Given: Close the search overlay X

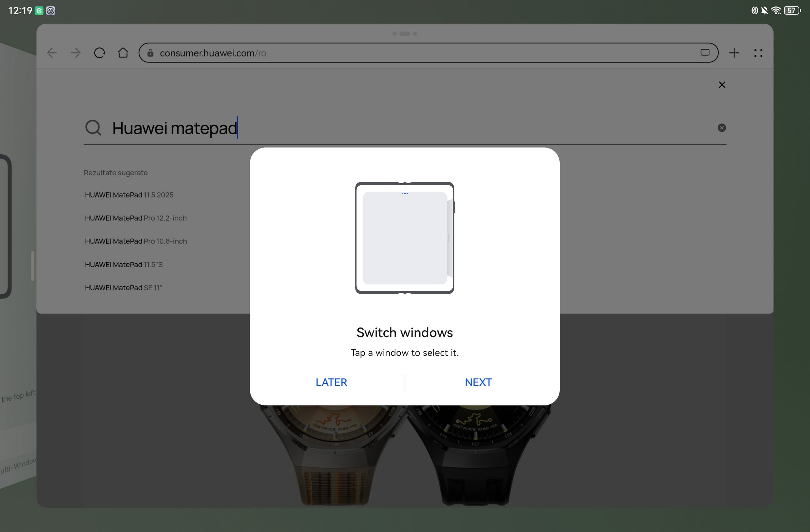Looking at the screenshot, I should tap(722, 85).
